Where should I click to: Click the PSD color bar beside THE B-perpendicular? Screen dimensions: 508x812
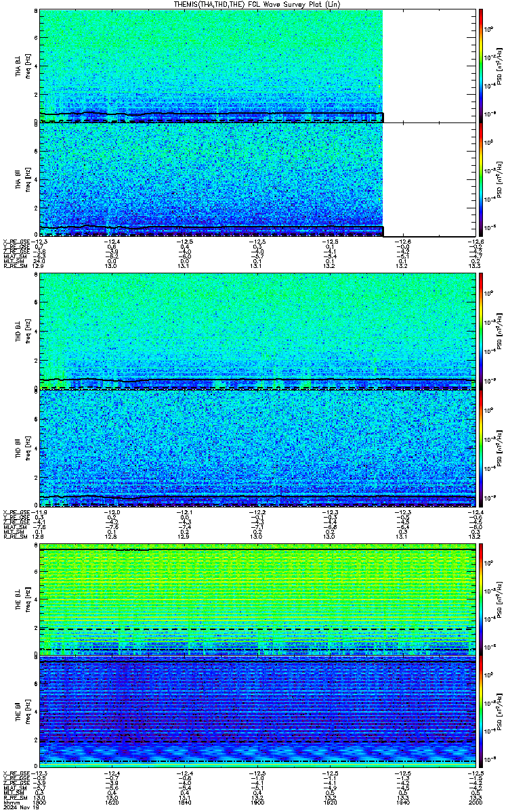tap(481, 599)
